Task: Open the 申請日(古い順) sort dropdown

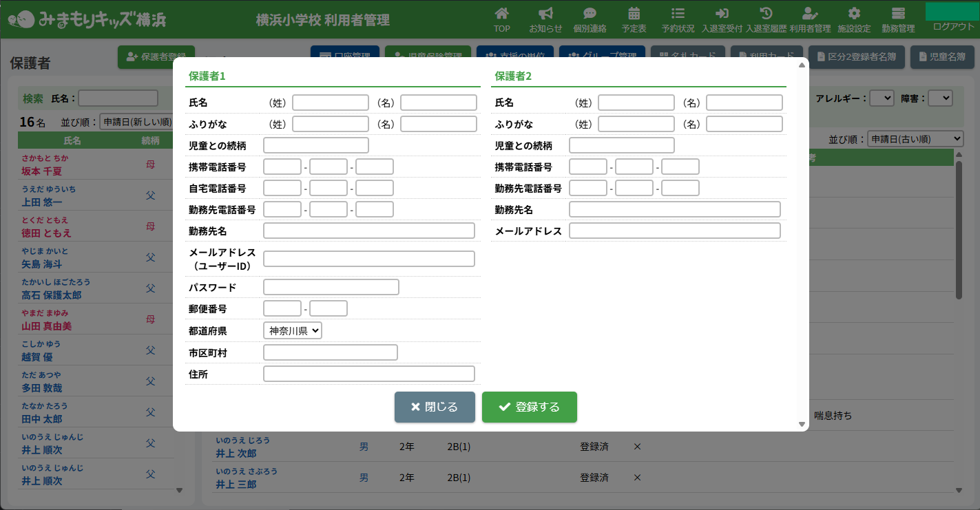Action: (x=915, y=139)
